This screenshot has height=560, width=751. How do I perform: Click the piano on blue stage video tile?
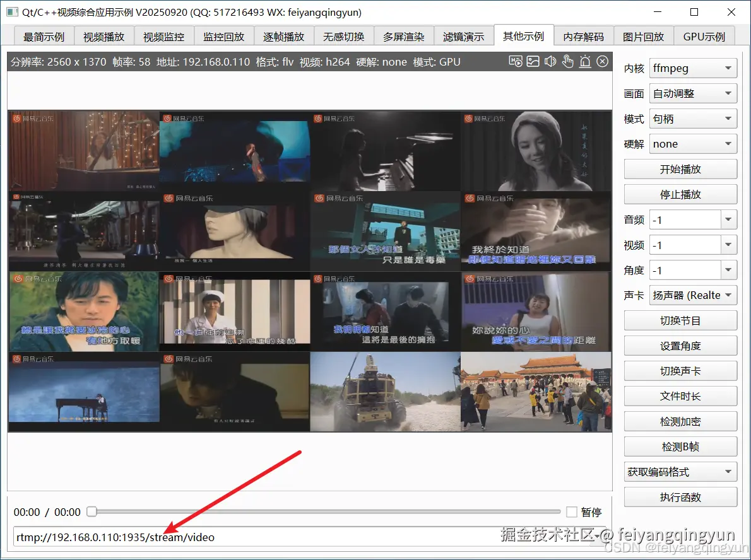[x=85, y=392]
